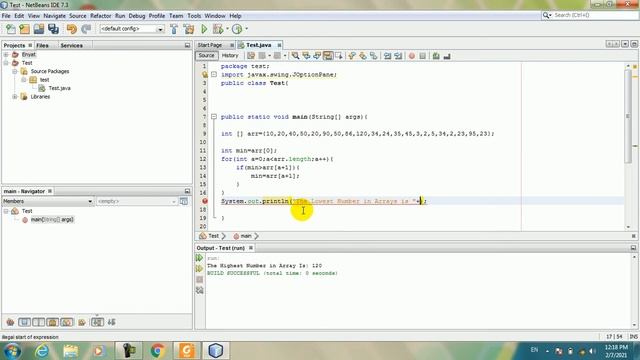Screen dimensions: 640x360
Task: Toggle Show Inner Classes in Navigator
Action: [67, 322]
